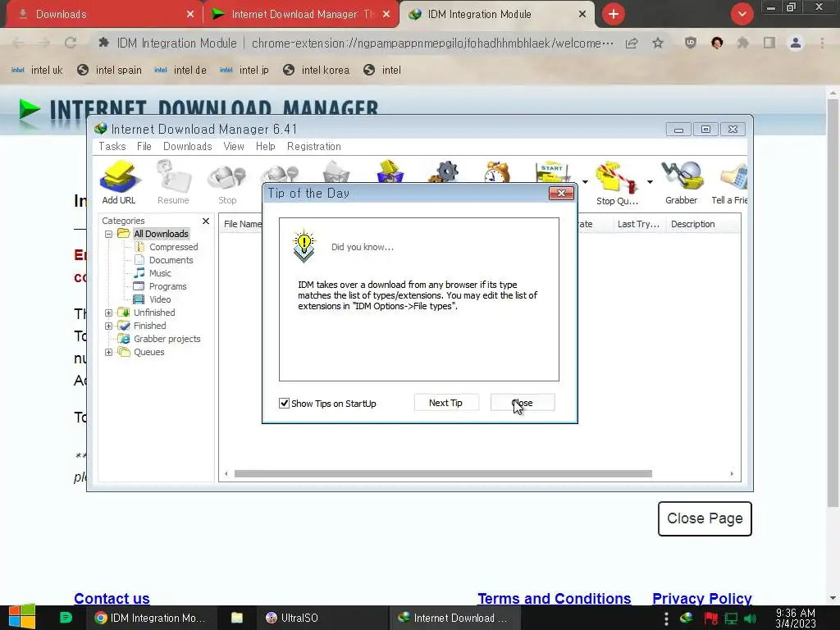
Task: Open the Tasks menu
Action: pyautogui.click(x=112, y=146)
